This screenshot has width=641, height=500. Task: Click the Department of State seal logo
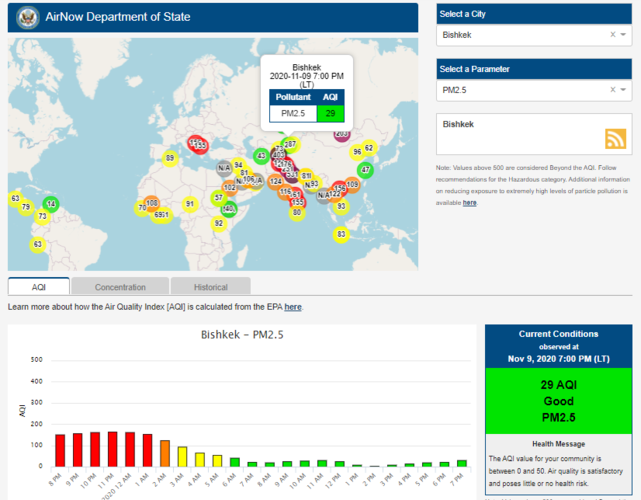tap(28, 18)
